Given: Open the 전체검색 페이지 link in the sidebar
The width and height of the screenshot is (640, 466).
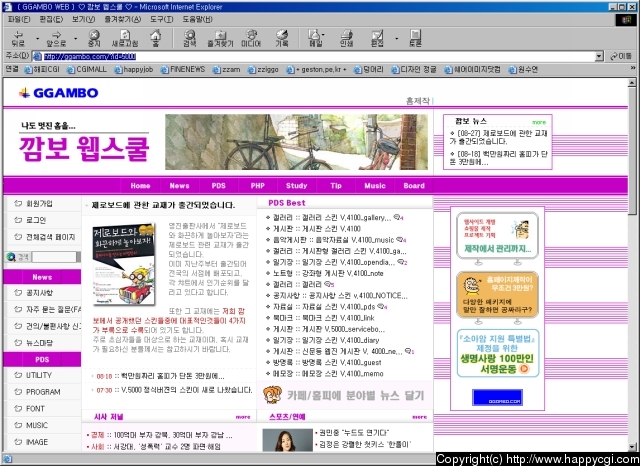Looking at the screenshot, I should 51,237.
